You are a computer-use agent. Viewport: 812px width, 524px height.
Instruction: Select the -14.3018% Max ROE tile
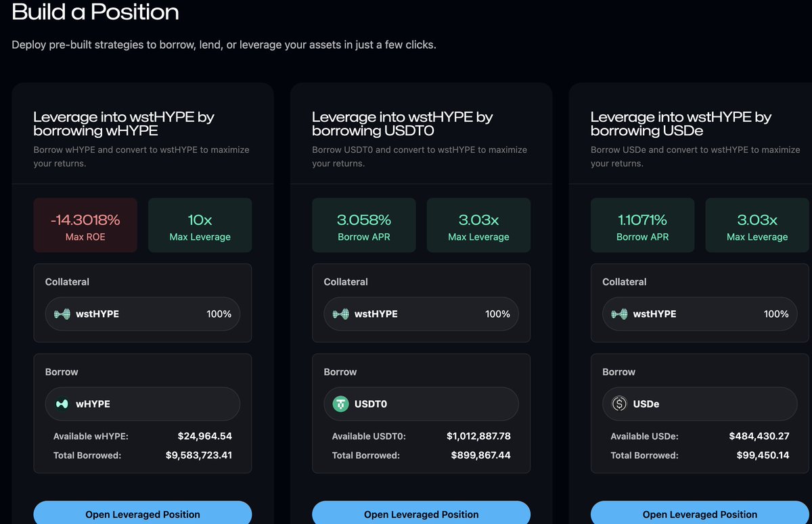85,225
